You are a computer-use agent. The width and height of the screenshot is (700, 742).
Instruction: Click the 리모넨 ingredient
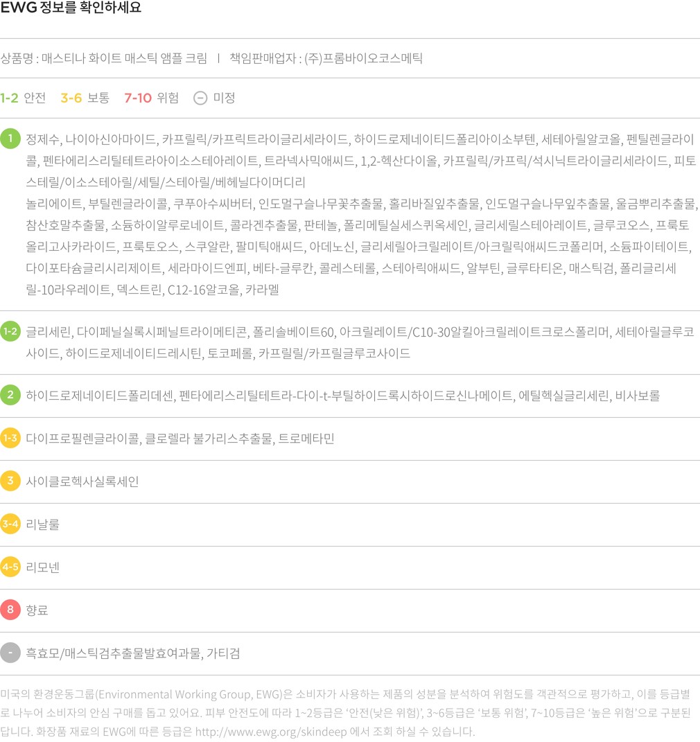tap(42, 567)
